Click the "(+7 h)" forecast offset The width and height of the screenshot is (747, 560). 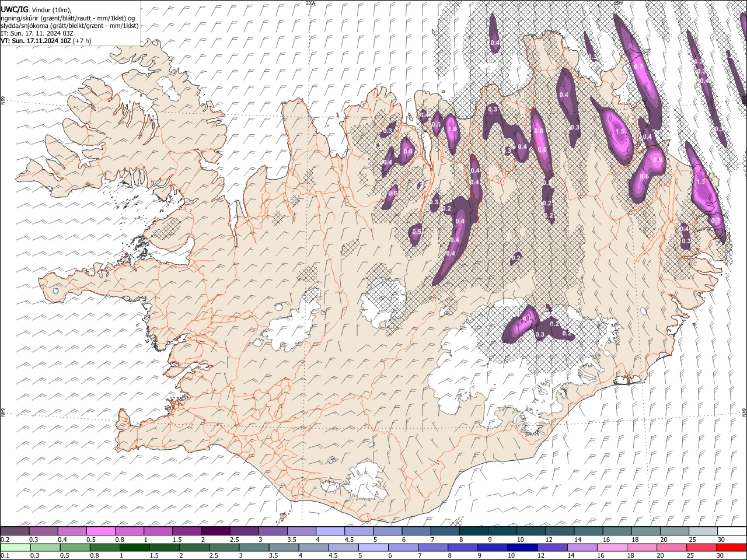82,41
